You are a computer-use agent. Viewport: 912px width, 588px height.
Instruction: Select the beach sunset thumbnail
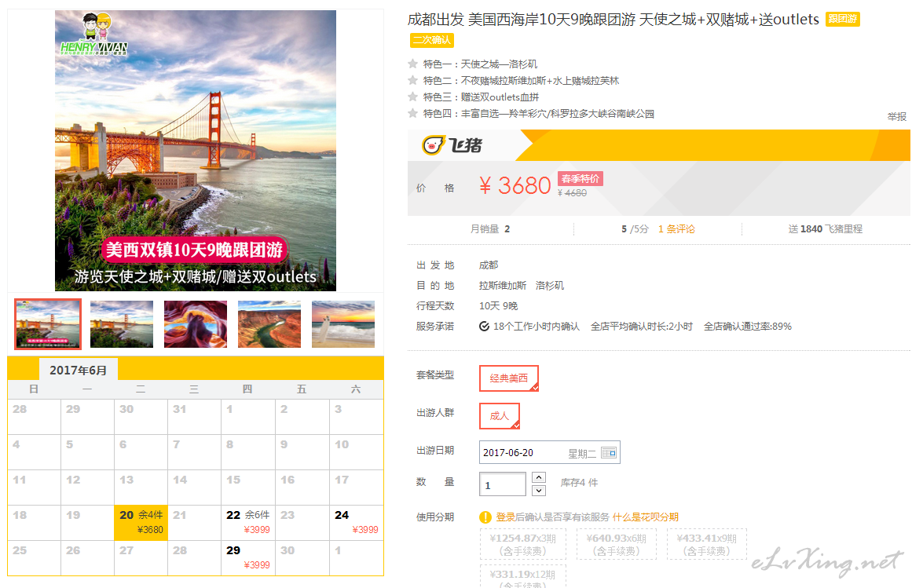[343, 324]
